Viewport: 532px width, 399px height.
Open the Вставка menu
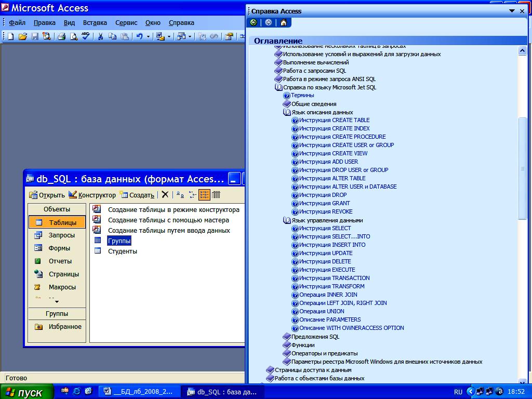pos(95,23)
